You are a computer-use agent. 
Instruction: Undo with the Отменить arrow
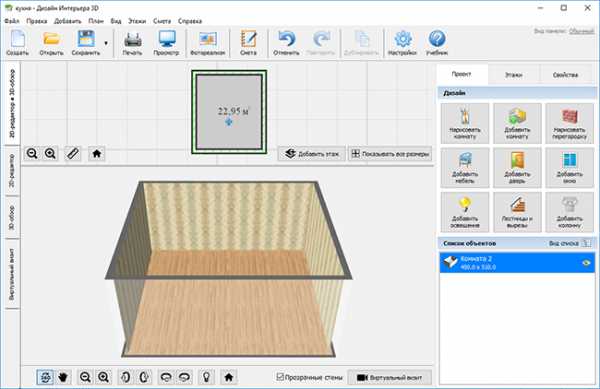tap(286, 42)
